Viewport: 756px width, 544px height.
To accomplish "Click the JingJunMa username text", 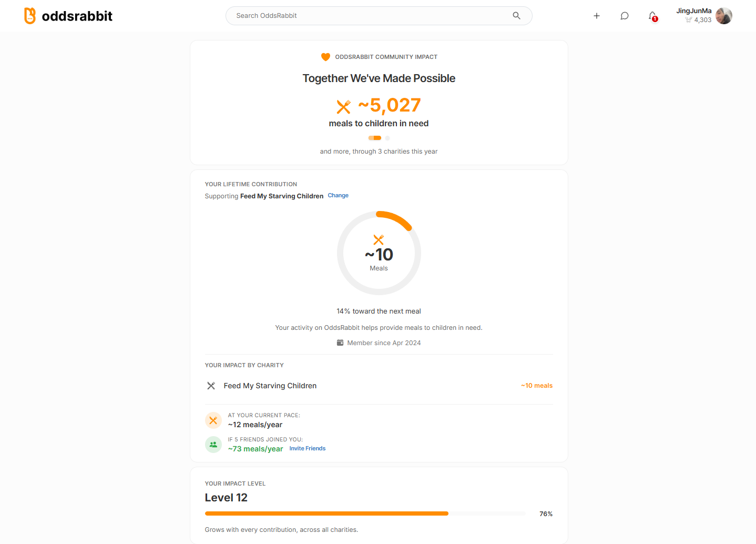I will [694, 11].
